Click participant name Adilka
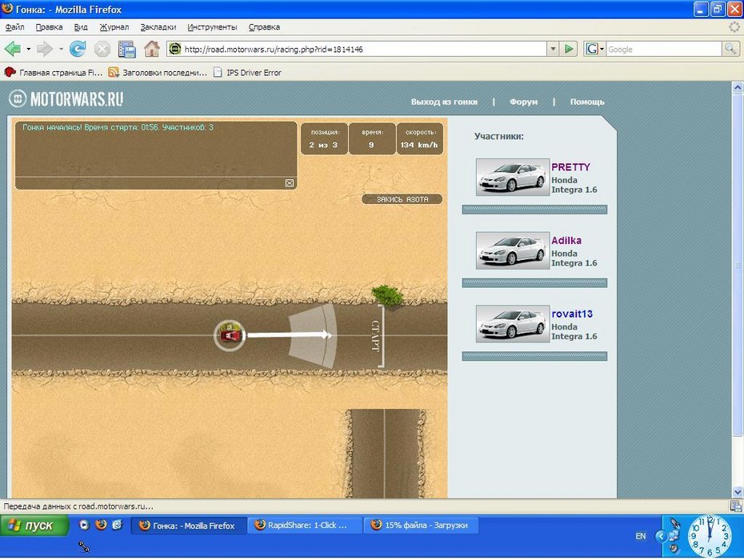This screenshot has width=744, height=560. [566, 240]
